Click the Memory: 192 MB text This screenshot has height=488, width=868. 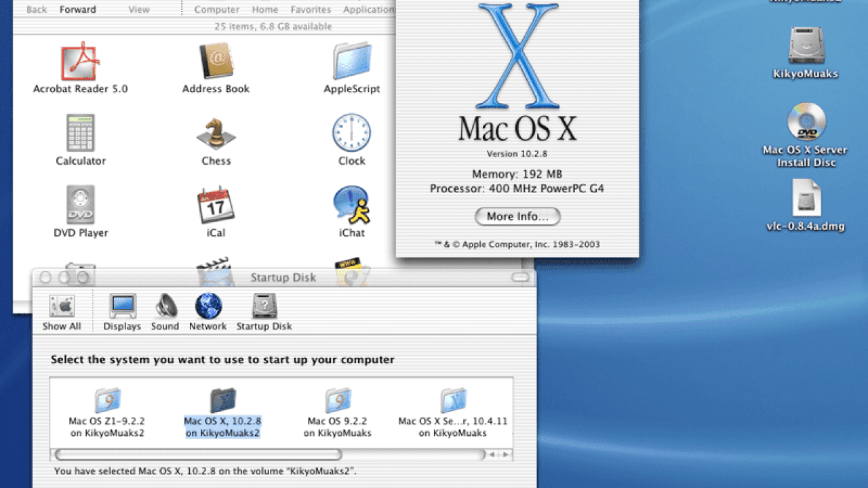click(x=517, y=174)
